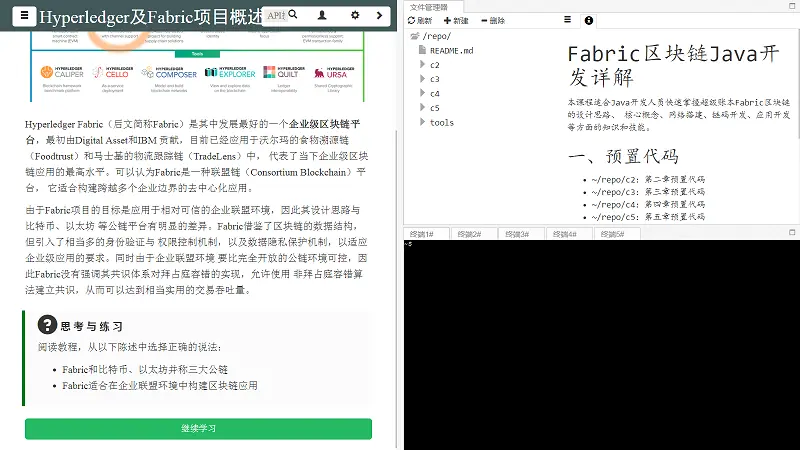The height and width of the screenshot is (450, 800).
Task: Expand the c4 folder arrow
Action: click(x=422, y=93)
